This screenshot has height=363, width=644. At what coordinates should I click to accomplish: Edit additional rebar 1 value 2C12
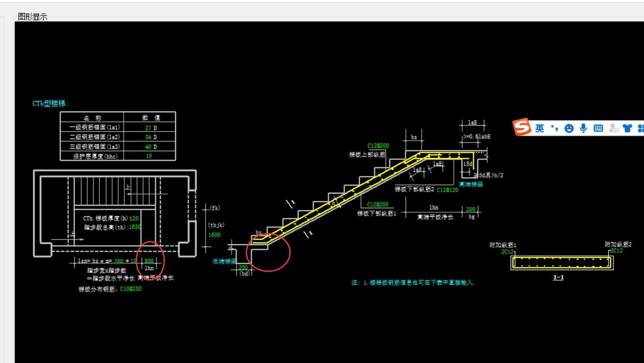click(507, 252)
